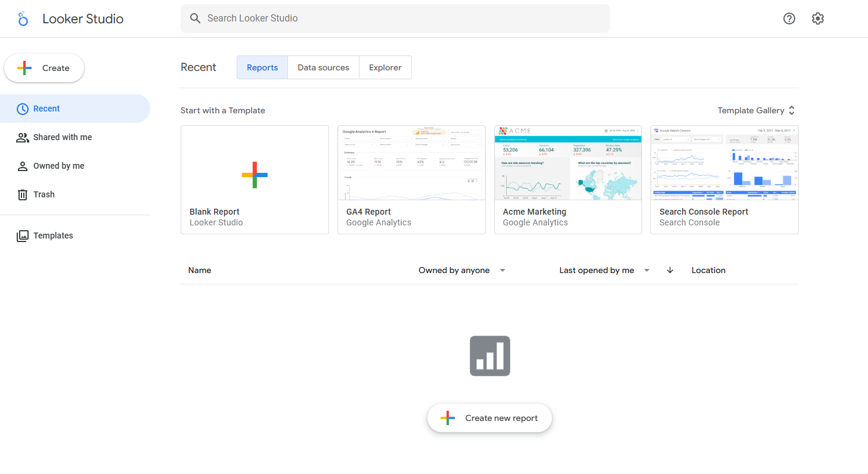
Task: Click the Looker Studio logo icon
Action: [23, 18]
